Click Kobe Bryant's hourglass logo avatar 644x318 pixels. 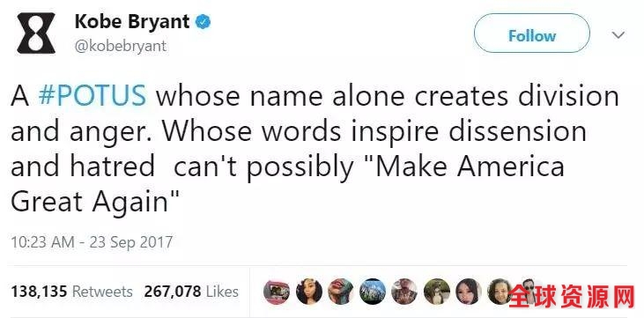36,33
